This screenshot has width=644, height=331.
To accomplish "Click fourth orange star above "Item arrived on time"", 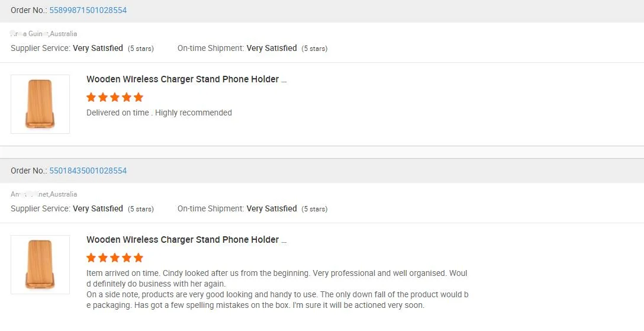I will (127, 258).
